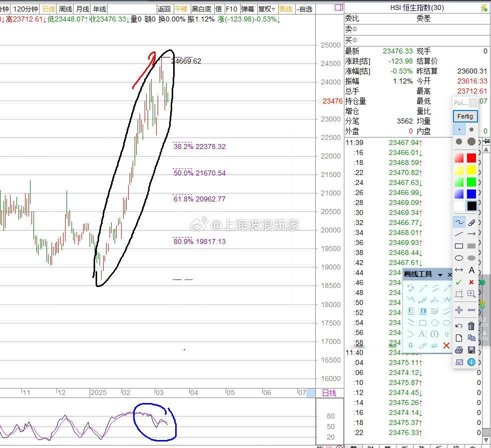
Task: Delete annotations with the trash icon
Action: click(x=471, y=326)
